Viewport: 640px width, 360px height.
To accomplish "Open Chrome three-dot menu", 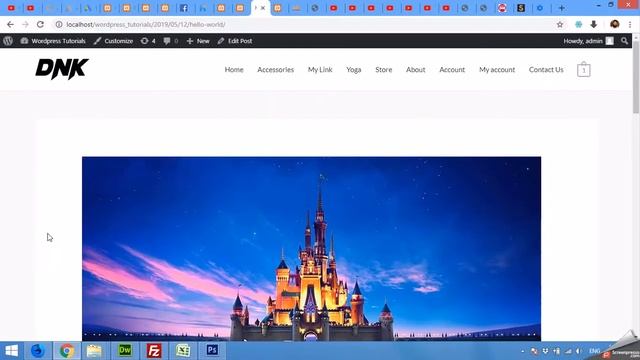I will (x=630, y=24).
